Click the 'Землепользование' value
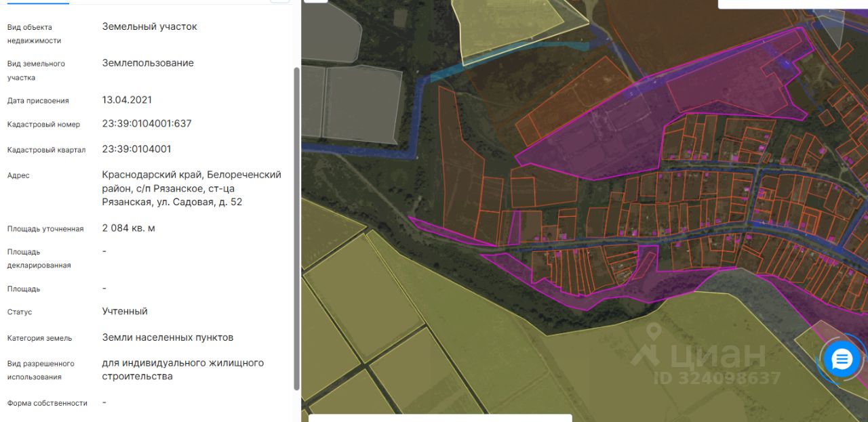The width and height of the screenshot is (868, 422). click(x=148, y=63)
